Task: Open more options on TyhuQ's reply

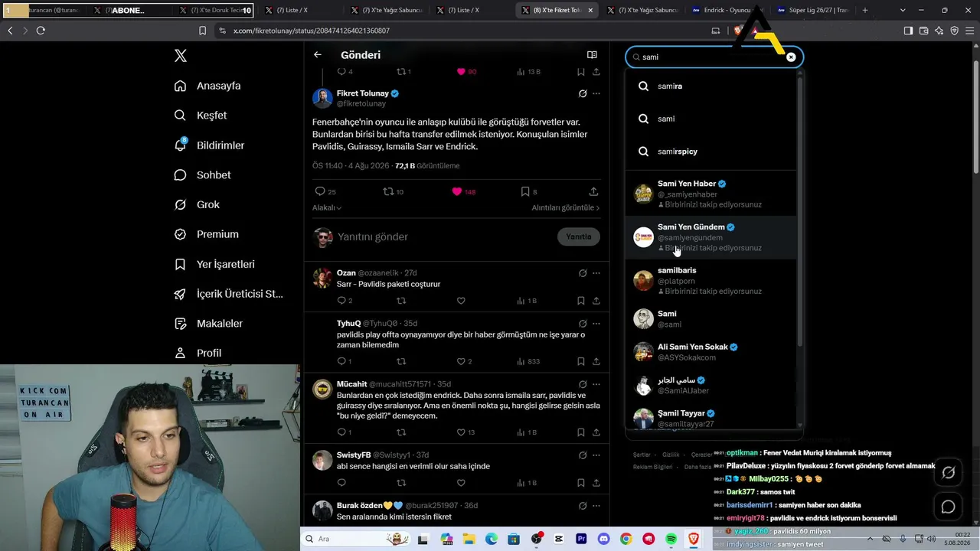Action: pos(596,324)
